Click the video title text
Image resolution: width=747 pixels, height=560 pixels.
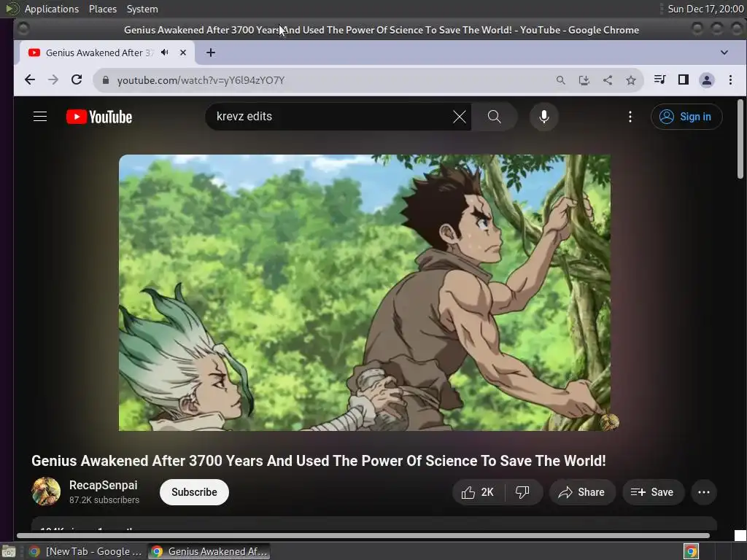point(319,461)
